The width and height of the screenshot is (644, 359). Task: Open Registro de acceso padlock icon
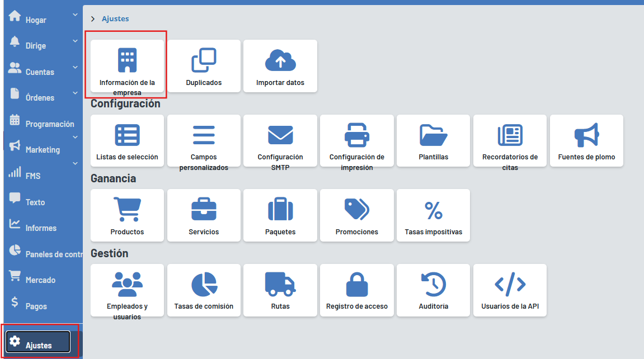point(356,284)
